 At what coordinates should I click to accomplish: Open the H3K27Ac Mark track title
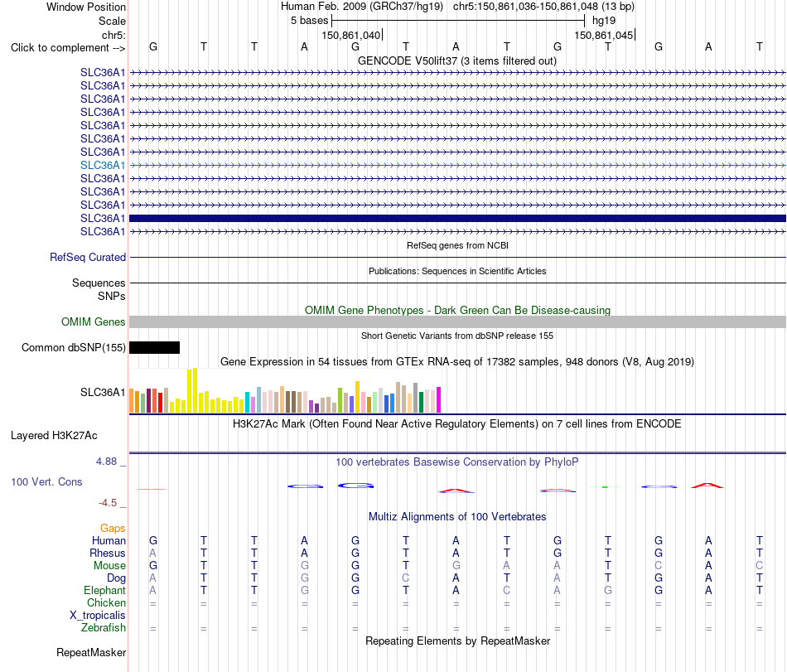(456, 423)
